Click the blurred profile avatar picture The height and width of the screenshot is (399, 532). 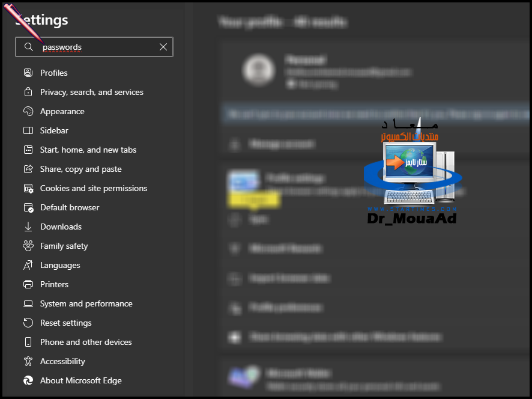point(259,70)
